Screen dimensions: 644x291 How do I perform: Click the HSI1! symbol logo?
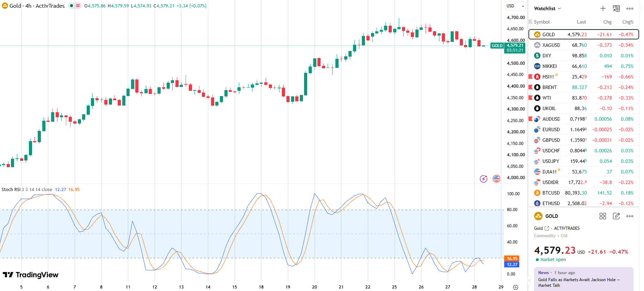[x=537, y=77]
